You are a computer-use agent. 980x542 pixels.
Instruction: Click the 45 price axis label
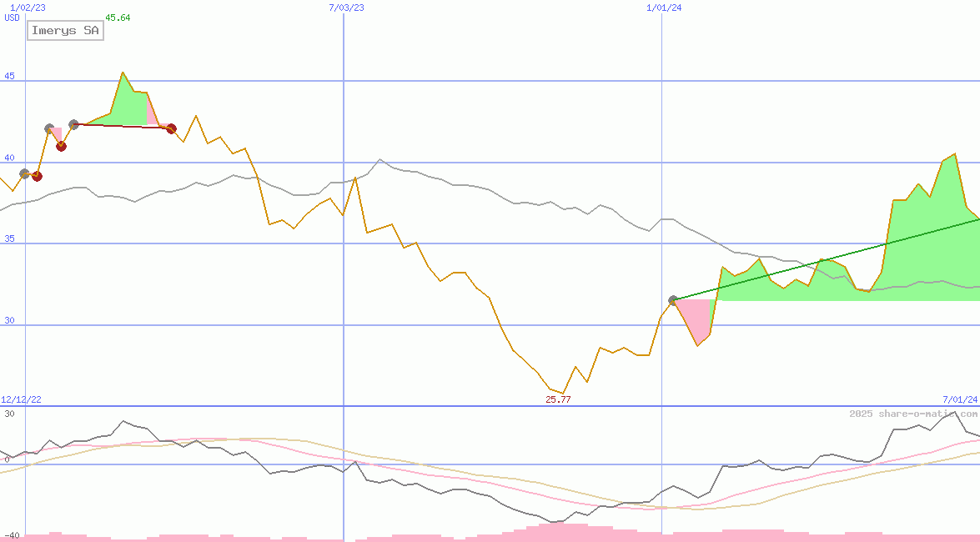pos(10,77)
